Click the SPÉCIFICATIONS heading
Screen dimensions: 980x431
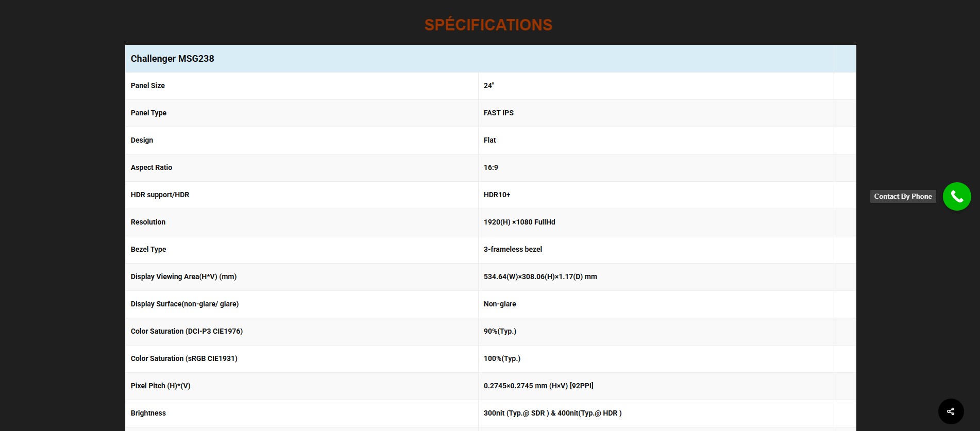click(x=488, y=25)
